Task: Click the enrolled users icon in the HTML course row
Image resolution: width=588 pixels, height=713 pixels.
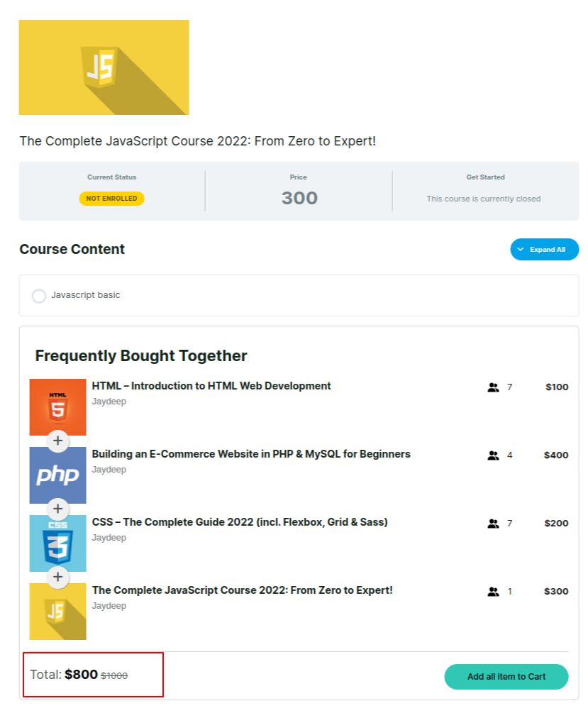Action: pos(494,387)
